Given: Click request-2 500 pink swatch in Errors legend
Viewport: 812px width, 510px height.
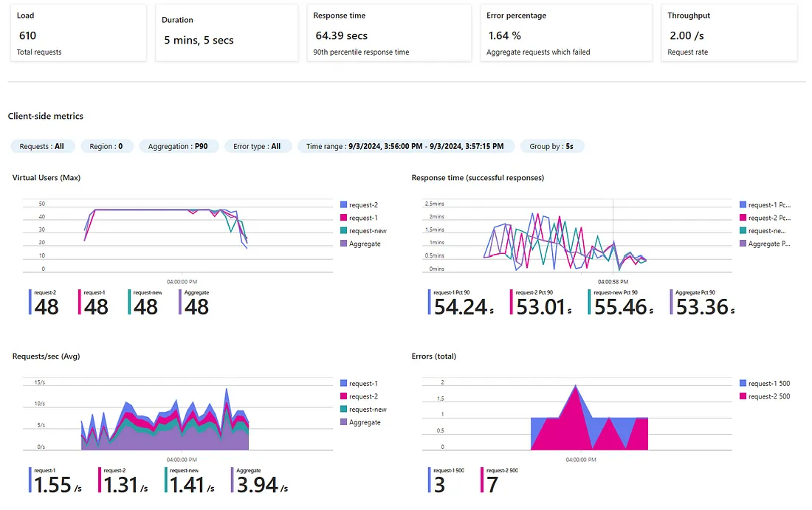Looking at the screenshot, I should point(743,396).
